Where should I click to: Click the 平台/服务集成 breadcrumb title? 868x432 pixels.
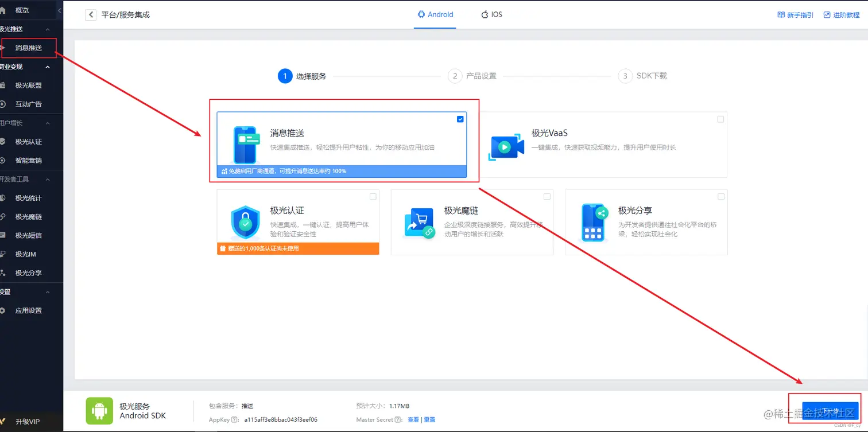pyautogui.click(x=126, y=15)
